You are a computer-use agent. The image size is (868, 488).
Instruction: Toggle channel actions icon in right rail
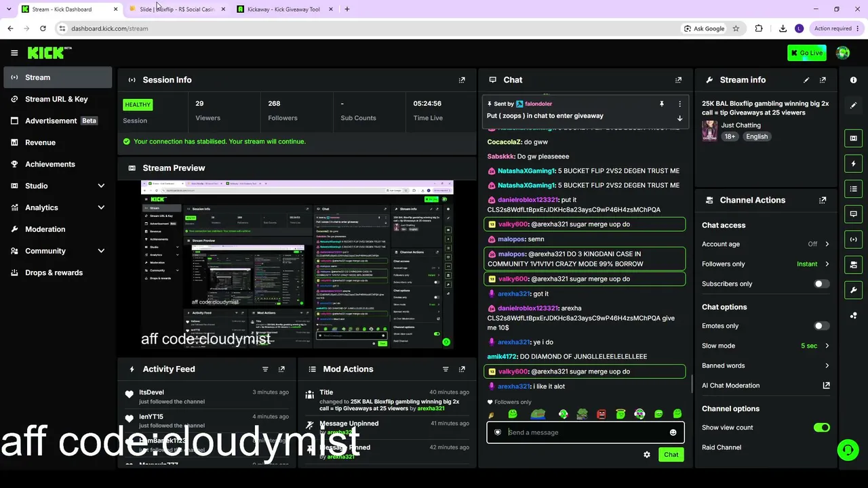[854, 264]
